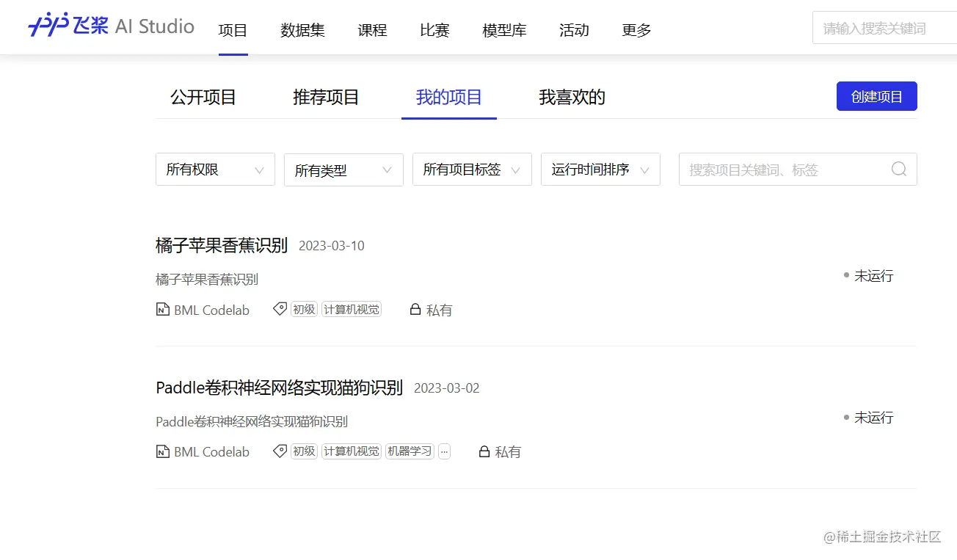Click the 私有 label in Paddle卷积神经网络 row
This screenshot has height=560, width=957.
pos(508,452)
